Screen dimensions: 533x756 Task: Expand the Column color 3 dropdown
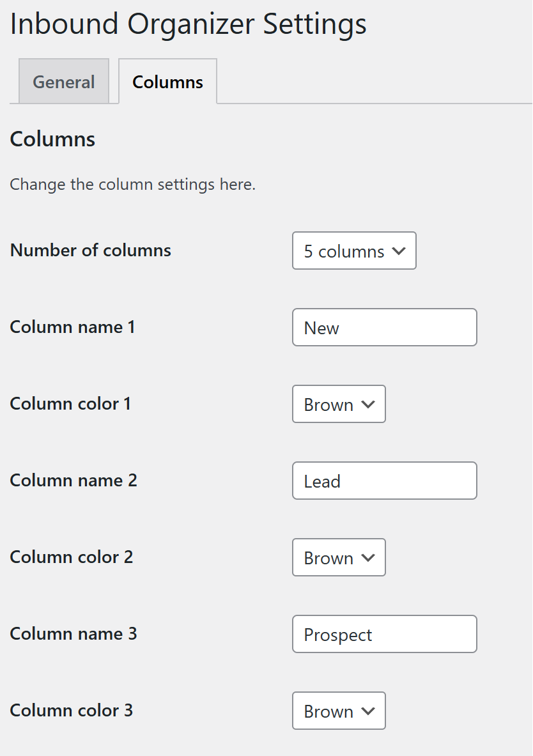coord(339,711)
